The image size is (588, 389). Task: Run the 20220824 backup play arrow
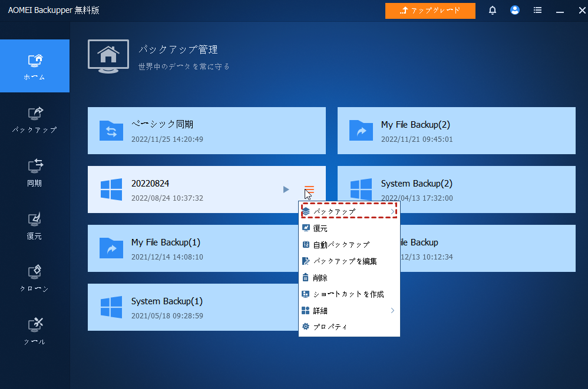[x=286, y=189]
